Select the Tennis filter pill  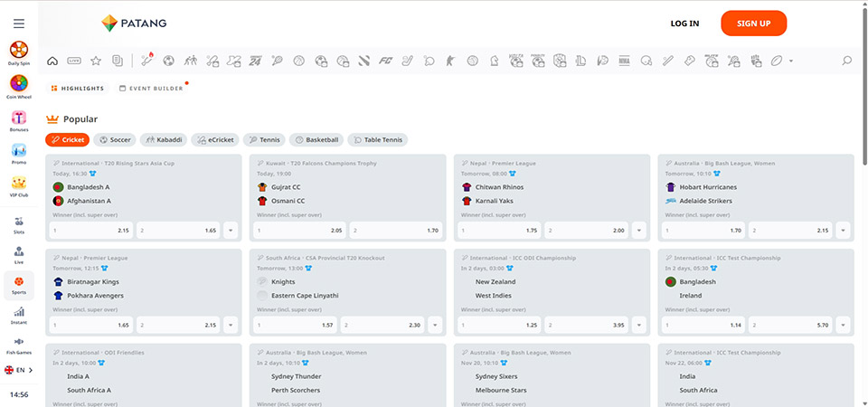click(x=264, y=140)
